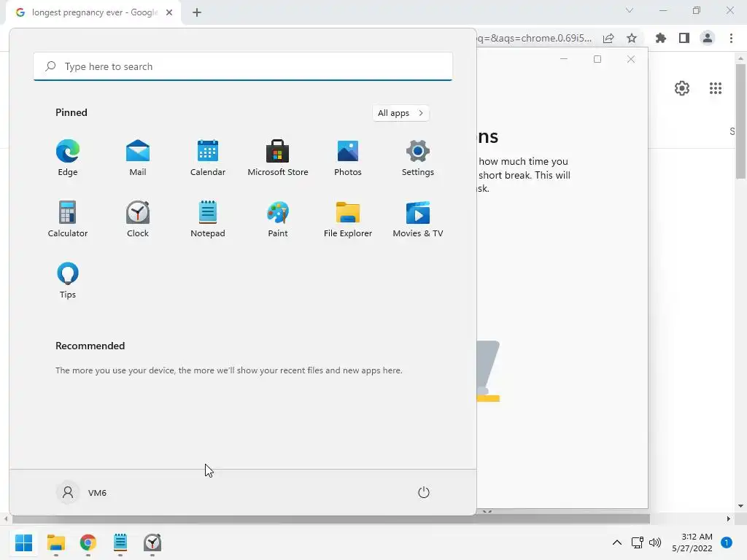The height and width of the screenshot is (560, 747).
Task: Open Microsoft Store
Action: tap(278, 157)
